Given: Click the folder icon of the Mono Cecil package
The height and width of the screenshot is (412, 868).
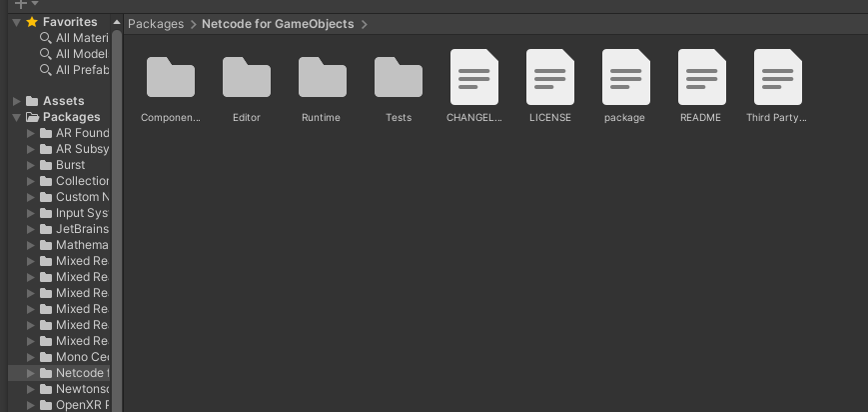Looking at the screenshot, I should 46,357.
